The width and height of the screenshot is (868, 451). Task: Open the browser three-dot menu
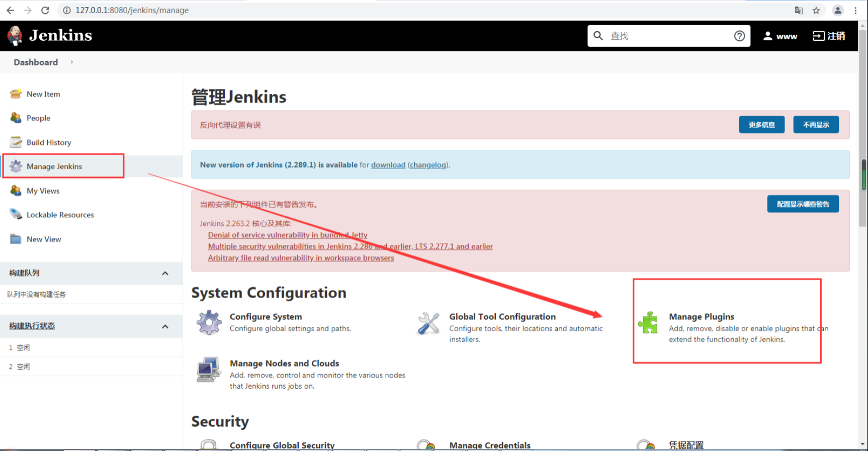tap(855, 10)
